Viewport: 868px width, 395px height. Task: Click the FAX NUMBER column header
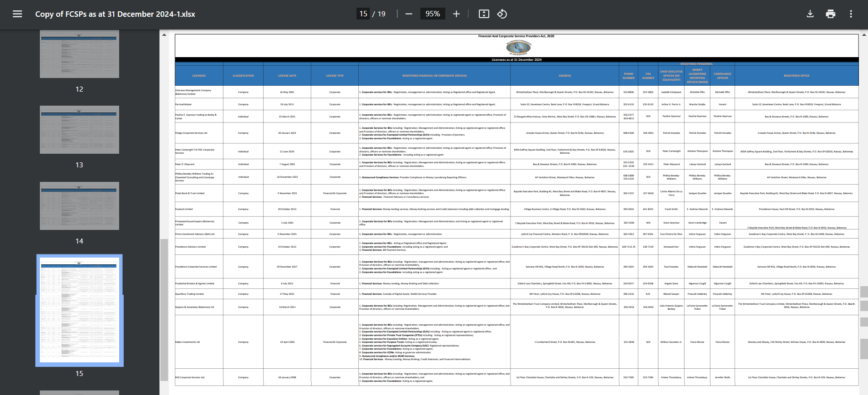pos(648,76)
